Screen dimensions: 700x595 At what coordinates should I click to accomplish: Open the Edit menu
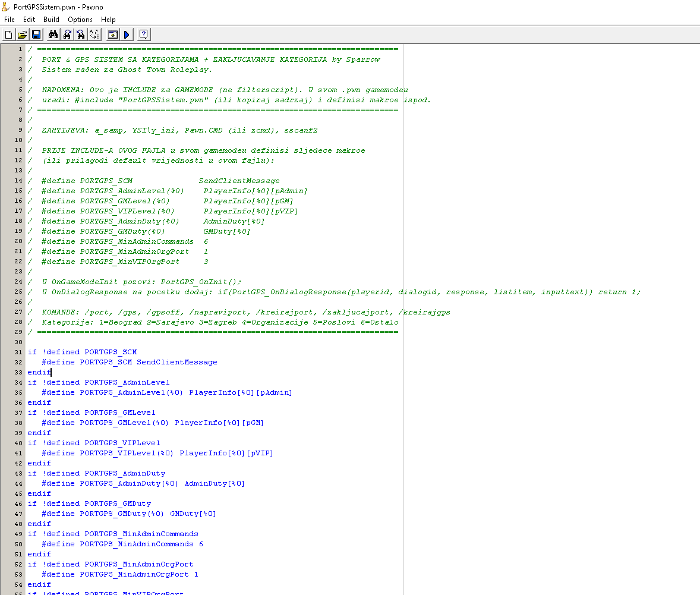click(x=29, y=19)
